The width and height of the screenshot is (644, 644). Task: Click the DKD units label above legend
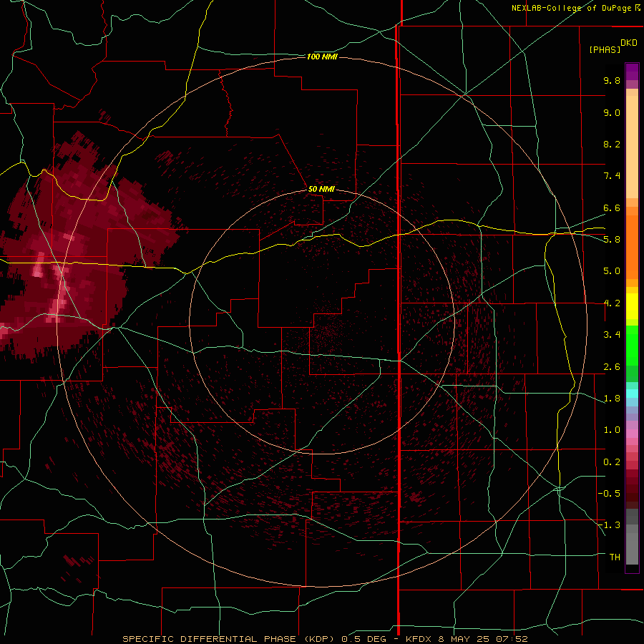(628, 43)
